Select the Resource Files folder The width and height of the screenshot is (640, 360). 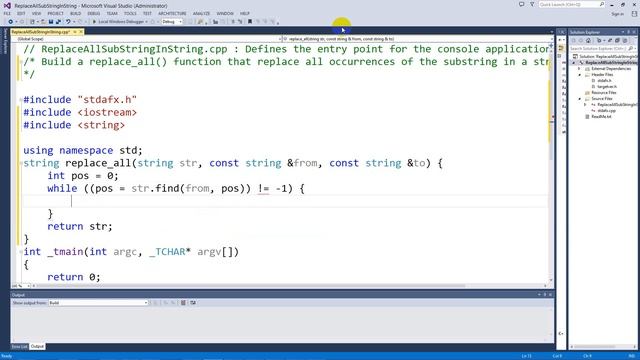[604, 93]
